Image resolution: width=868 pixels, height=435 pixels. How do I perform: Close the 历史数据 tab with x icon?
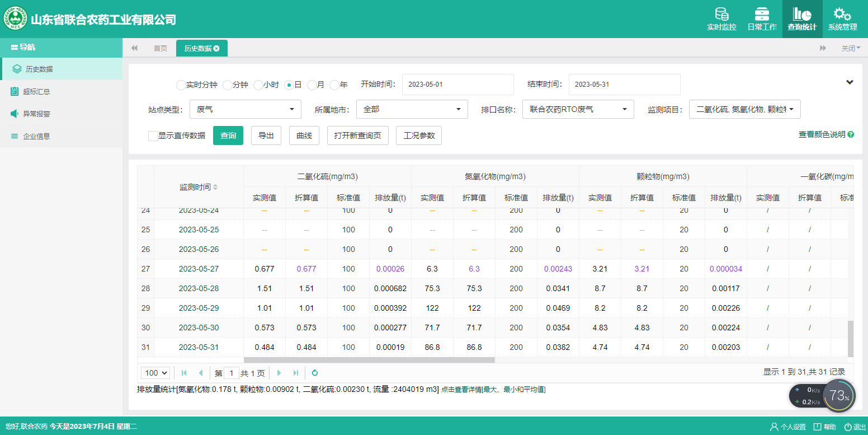tap(216, 48)
